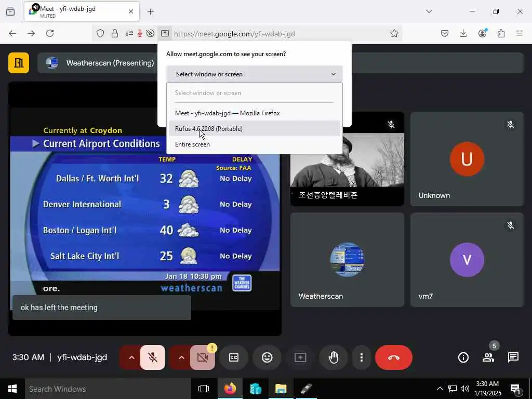Open the presented Weatherscan screen feed

145,209
